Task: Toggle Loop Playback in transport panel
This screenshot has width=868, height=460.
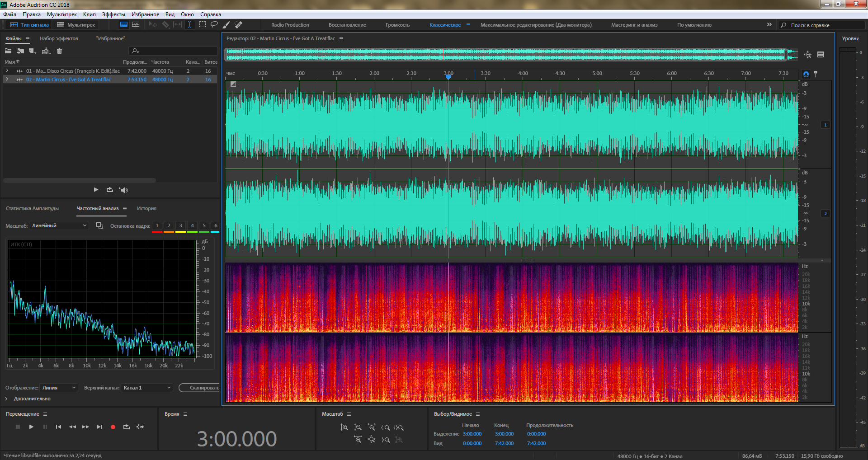Action: pos(127,427)
